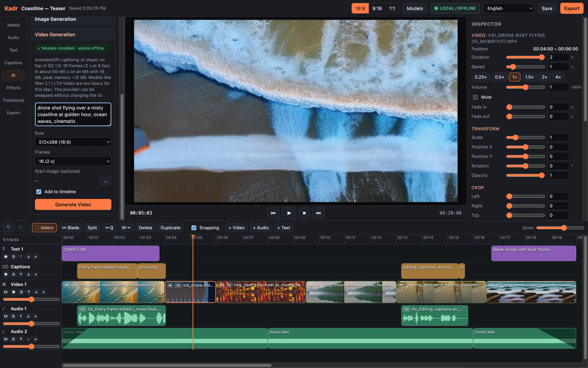Toggle the Snapping checkbox
588x368 pixels.
194,228
